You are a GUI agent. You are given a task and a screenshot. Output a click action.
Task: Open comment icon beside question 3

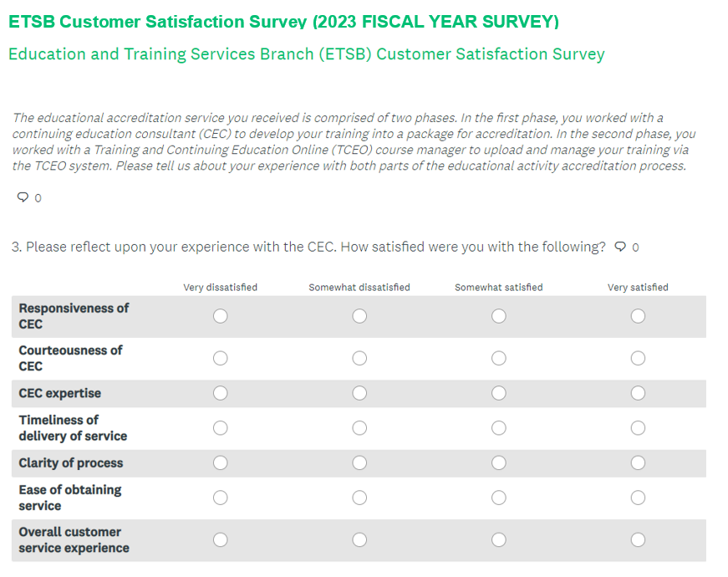620,247
